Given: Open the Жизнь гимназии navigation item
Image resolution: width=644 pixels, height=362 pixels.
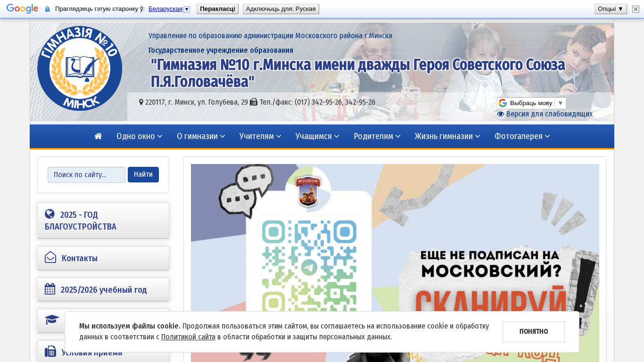Looking at the screenshot, I should click(x=447, y=136).
